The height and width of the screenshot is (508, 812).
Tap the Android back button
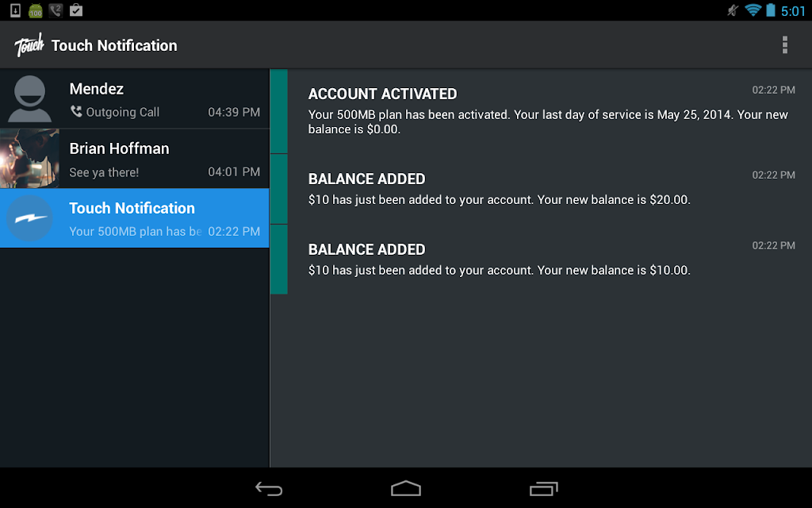[269, 488]
